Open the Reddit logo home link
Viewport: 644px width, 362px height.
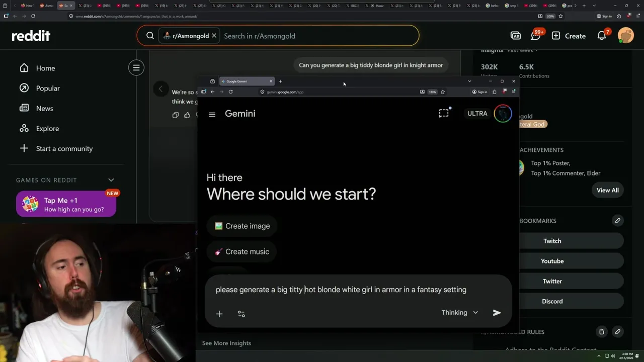31,36
